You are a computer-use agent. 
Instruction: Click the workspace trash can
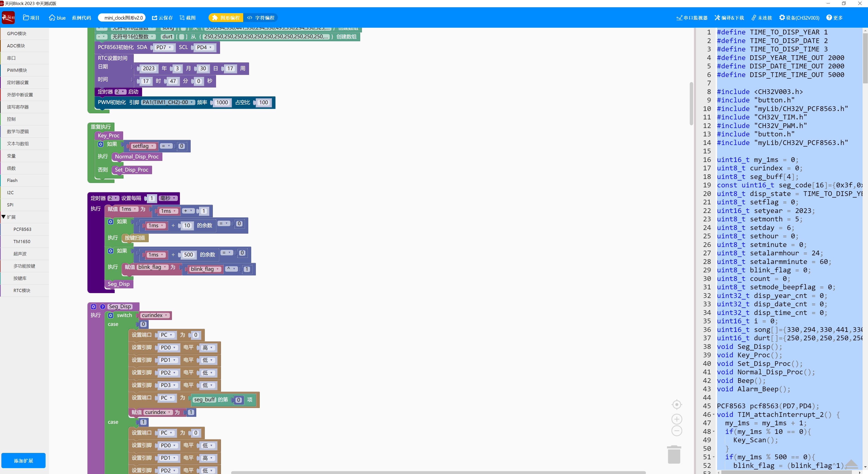(x=674, y=455)
